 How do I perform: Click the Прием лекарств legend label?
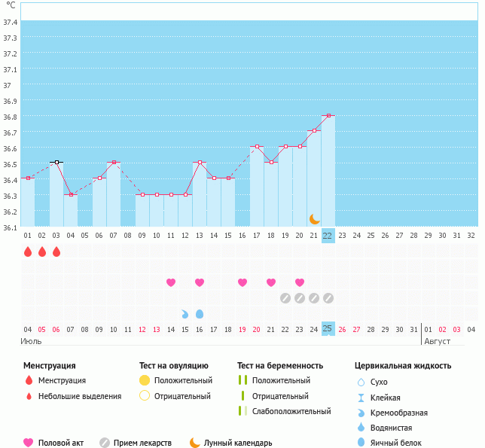tap(142, 443)
